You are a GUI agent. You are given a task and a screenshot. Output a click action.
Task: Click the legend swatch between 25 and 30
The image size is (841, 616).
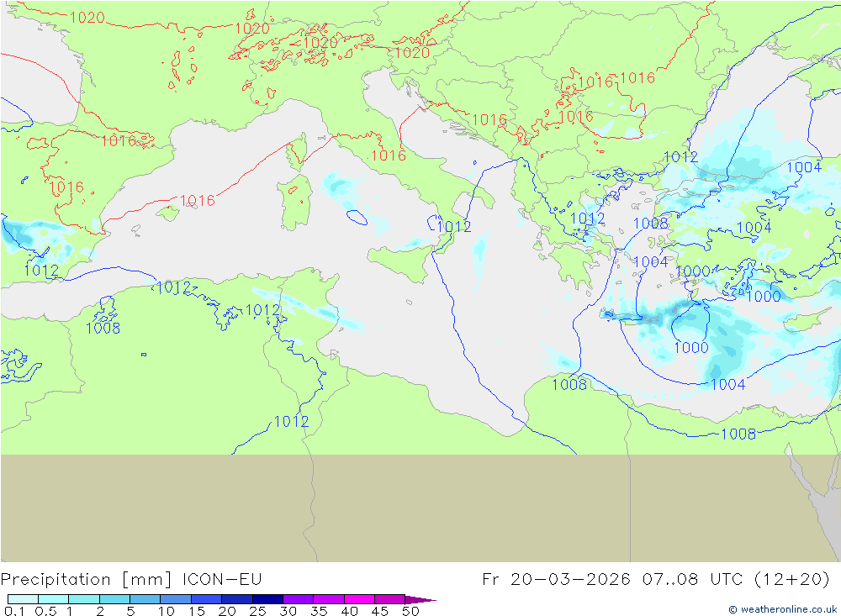(267, 599)
